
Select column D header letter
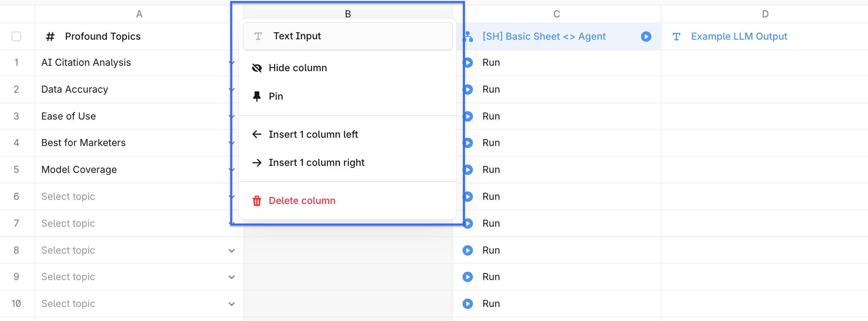(x=765, y=14)
